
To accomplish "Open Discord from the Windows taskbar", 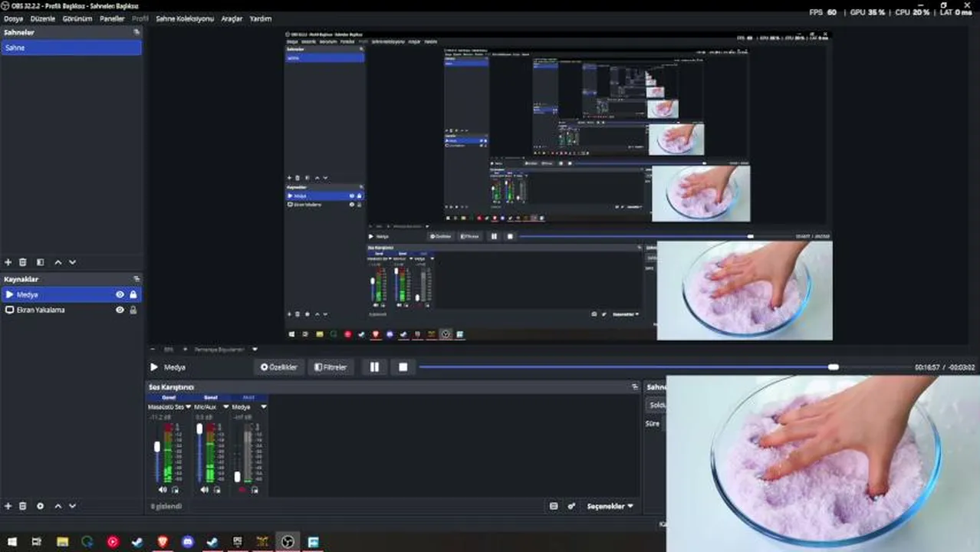I will (x=188, y=542).
